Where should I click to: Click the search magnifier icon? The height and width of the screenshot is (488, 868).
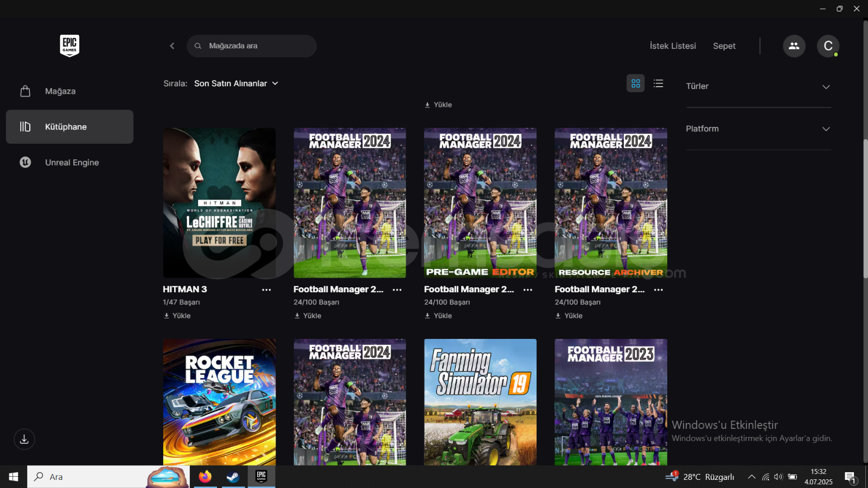198,46
